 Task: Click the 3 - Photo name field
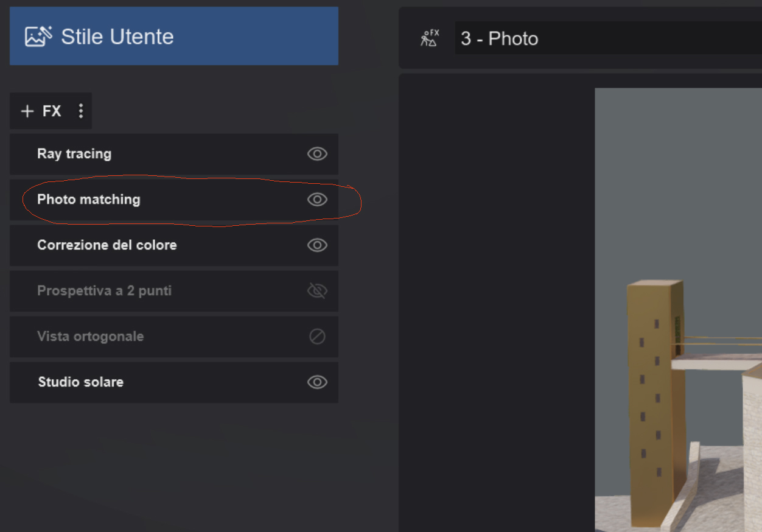[x=609, y=38]
